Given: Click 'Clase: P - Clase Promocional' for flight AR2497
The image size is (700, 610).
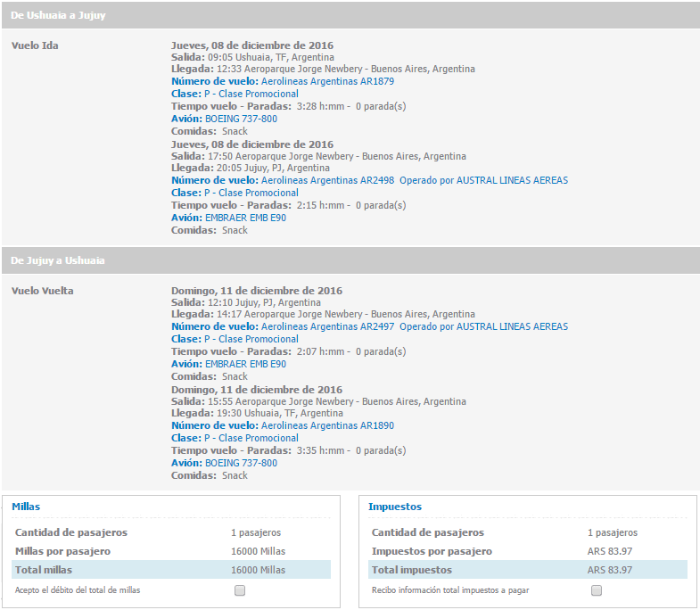Looking at the screenshot, I should (x=235, y=339).
